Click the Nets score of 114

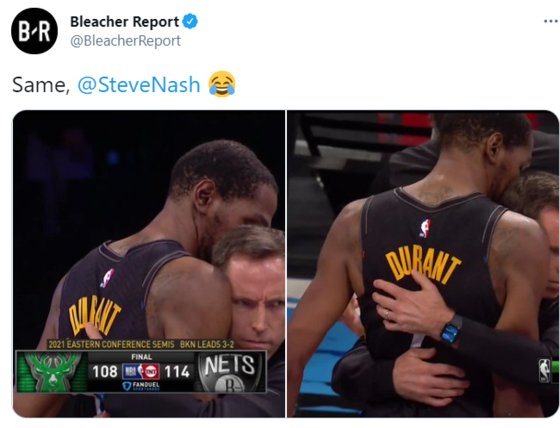177,372
